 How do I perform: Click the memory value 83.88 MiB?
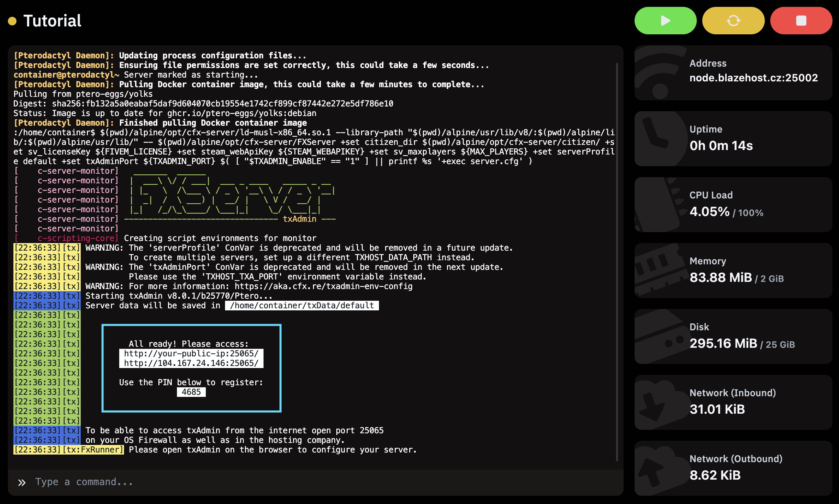point(721,277)
